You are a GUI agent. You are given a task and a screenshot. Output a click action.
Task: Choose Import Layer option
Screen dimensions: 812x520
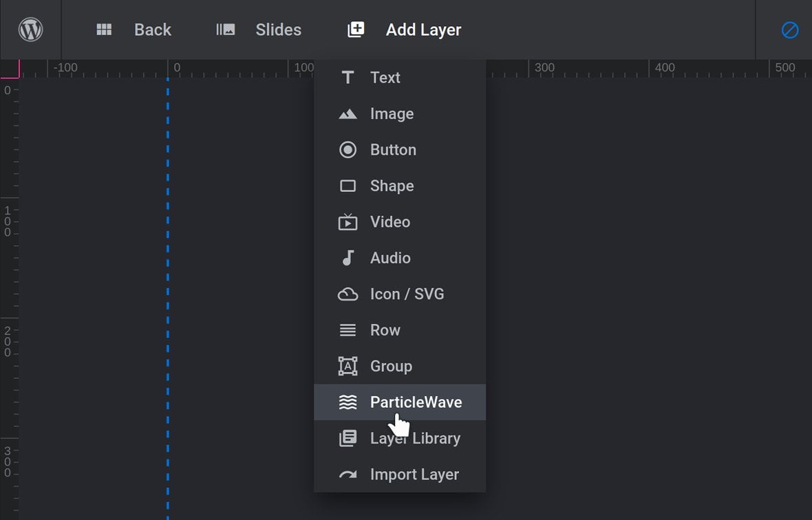coord(400,475)
